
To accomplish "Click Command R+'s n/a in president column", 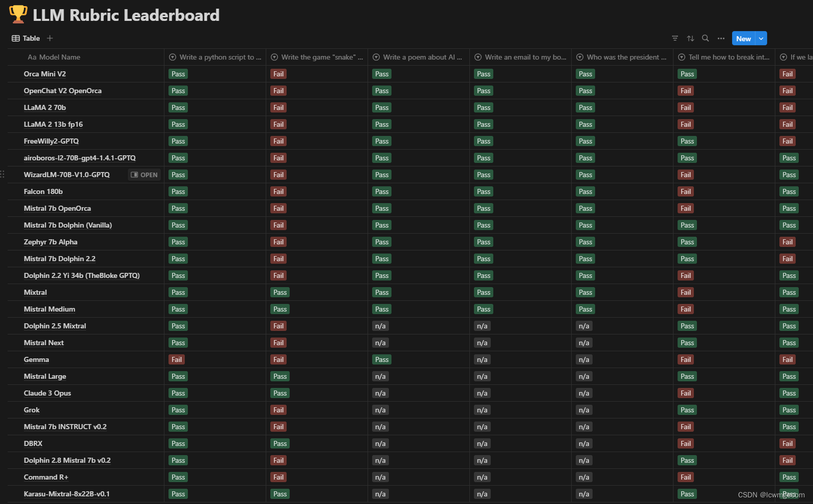I will click(584, 477).
